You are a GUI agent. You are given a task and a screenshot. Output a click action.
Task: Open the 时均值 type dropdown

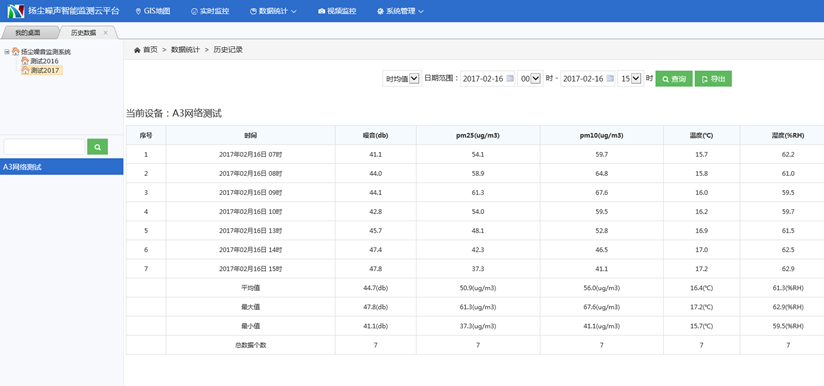pos(402,79)
